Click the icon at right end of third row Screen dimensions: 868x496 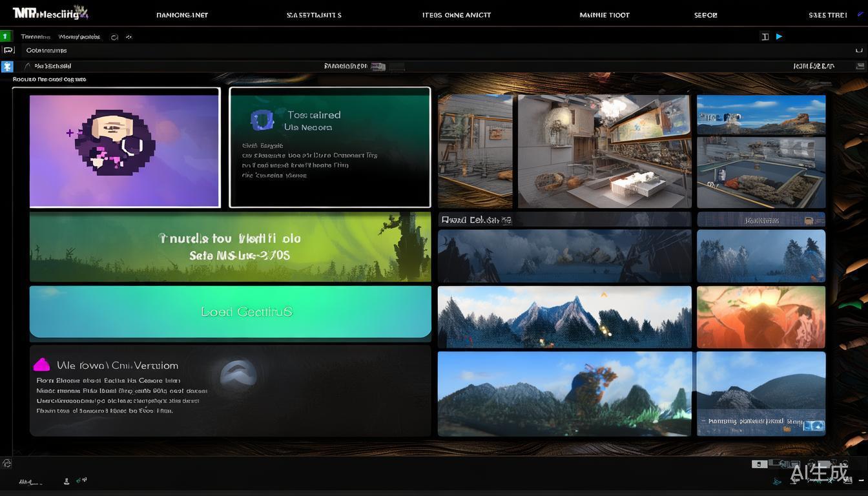pyautogui.click(x=860, y=66)
